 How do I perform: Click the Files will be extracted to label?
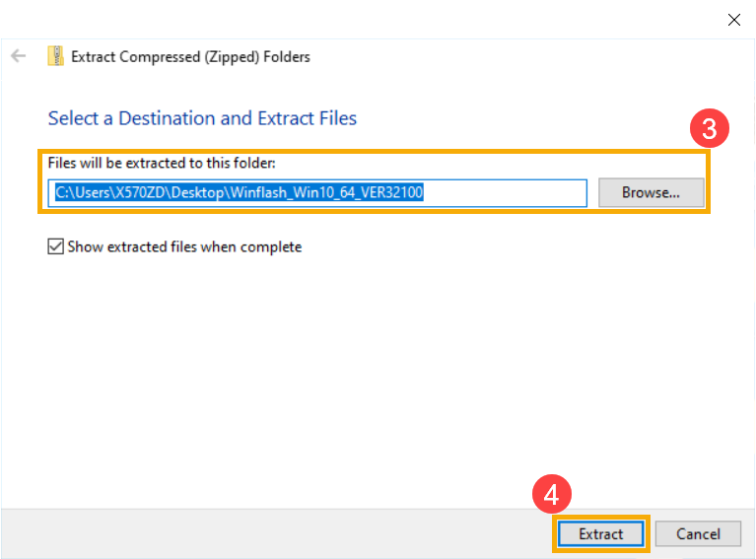(x=162, y=163)
